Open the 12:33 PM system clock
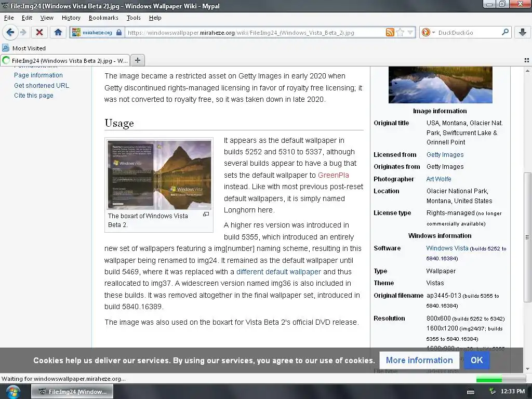 tap(513, 392)
